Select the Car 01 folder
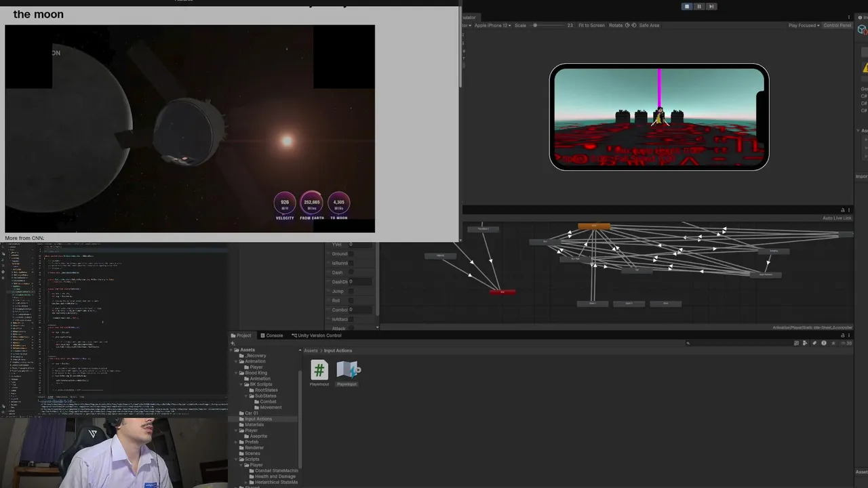 pyautogui.click(x=251, y=413)
